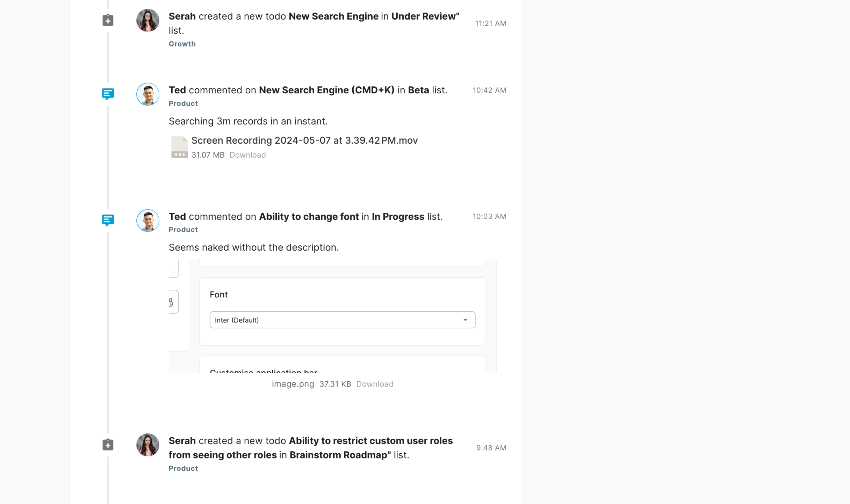The image size is (850, 504).
Task: Click the new todo icon beside New Search Engine
Action: click(x=108, y=20)
